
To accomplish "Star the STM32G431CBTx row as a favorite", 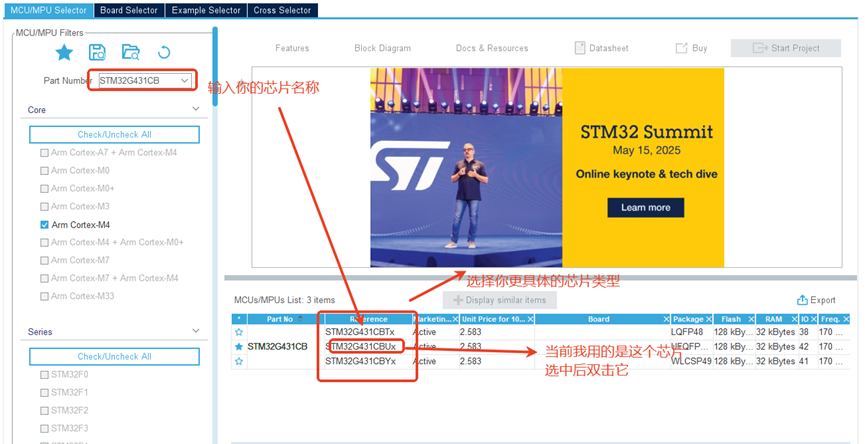I will (x=239, y=332).
